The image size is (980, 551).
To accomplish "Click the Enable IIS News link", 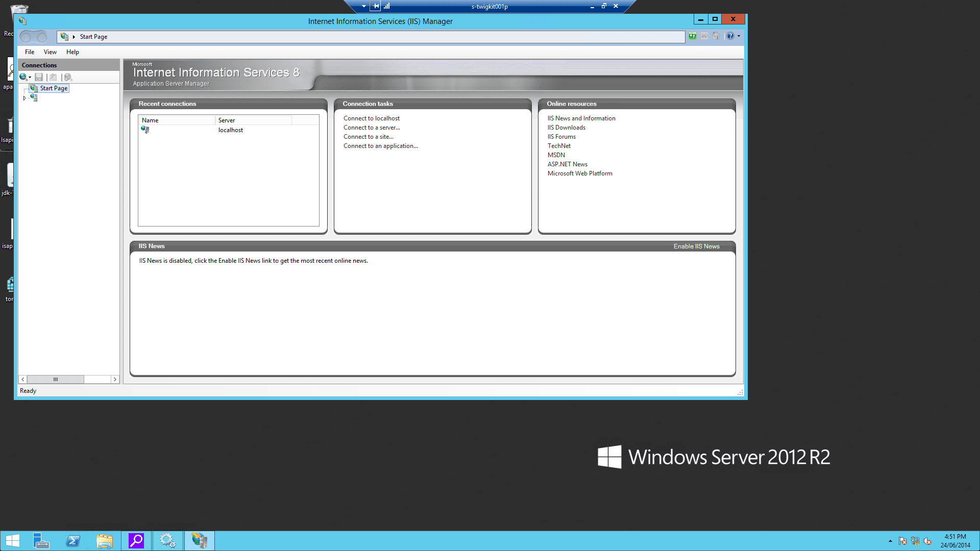I will point(696,246).
